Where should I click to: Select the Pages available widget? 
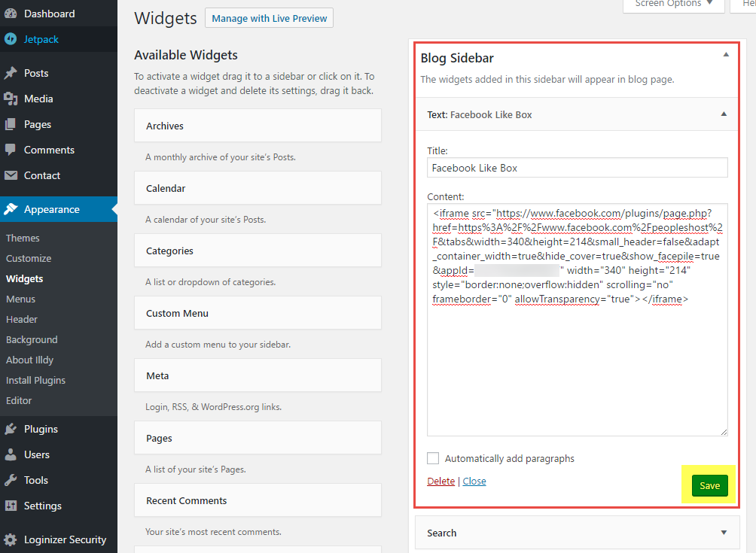coord(258,438)
